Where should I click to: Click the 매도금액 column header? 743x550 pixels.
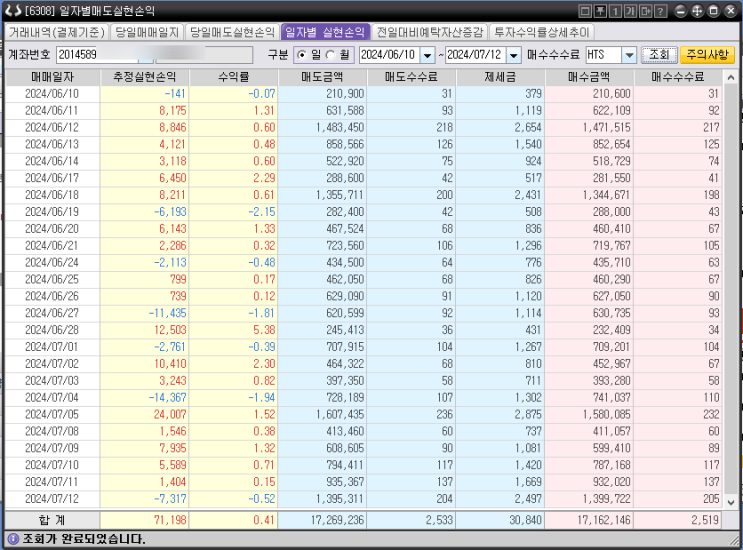coord(322,77)
